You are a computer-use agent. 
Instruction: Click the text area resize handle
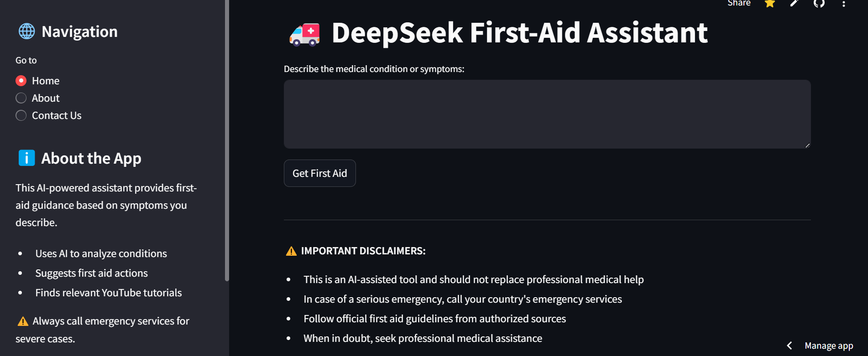click(x=807, y=145)
